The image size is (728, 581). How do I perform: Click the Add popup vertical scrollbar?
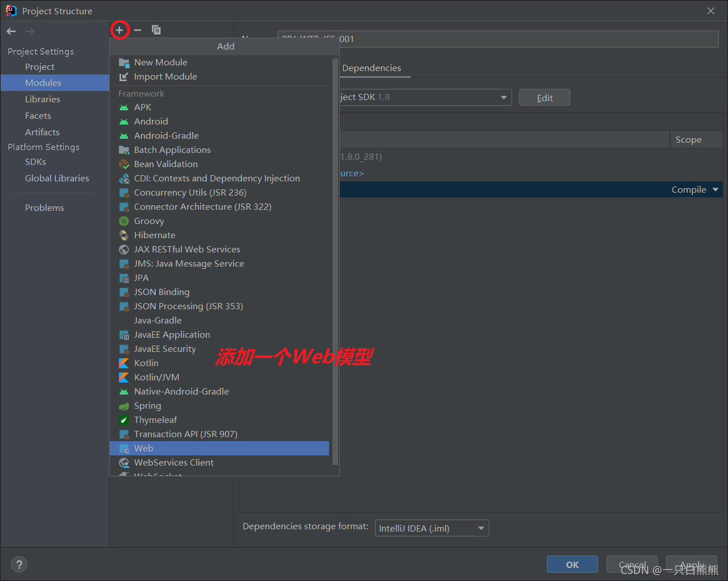335,262
